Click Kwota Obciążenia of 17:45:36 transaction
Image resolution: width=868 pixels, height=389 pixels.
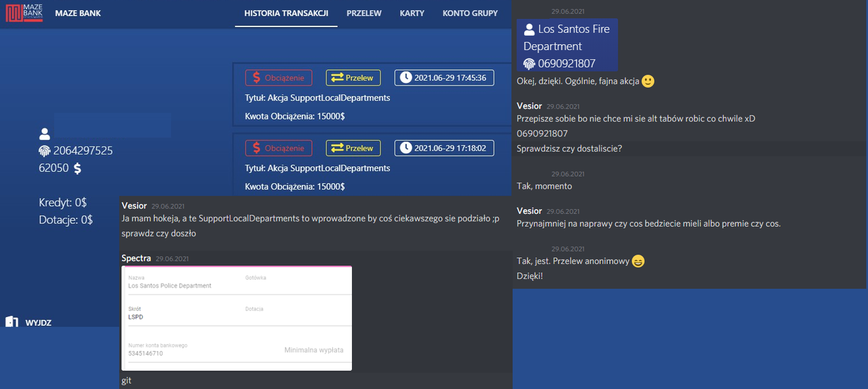click(x=294, y=117)
